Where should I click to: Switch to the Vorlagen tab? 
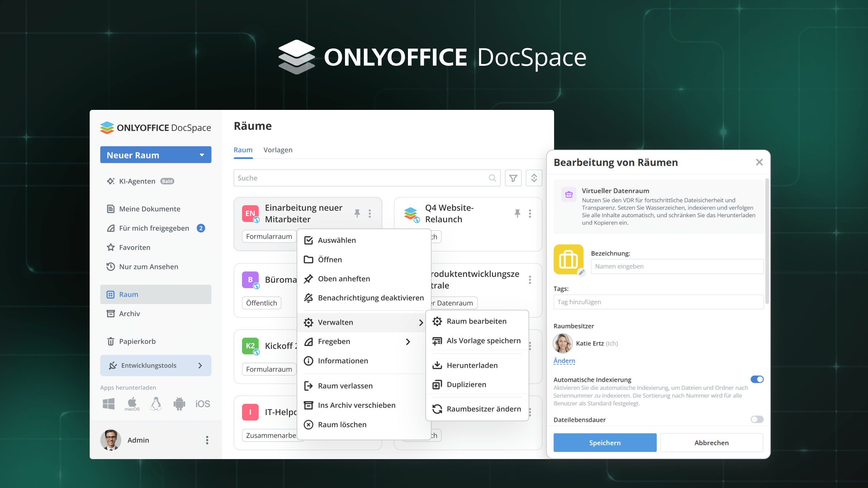278,150
